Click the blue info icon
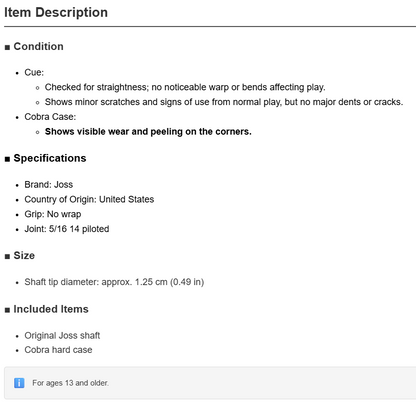Viewport: 416px width, 409px height. (19, 383)
